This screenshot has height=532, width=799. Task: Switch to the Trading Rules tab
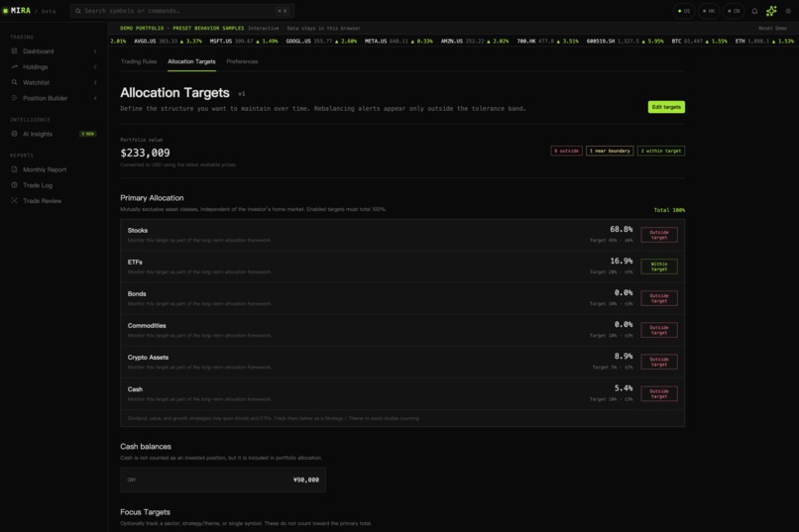pos(139,61)
